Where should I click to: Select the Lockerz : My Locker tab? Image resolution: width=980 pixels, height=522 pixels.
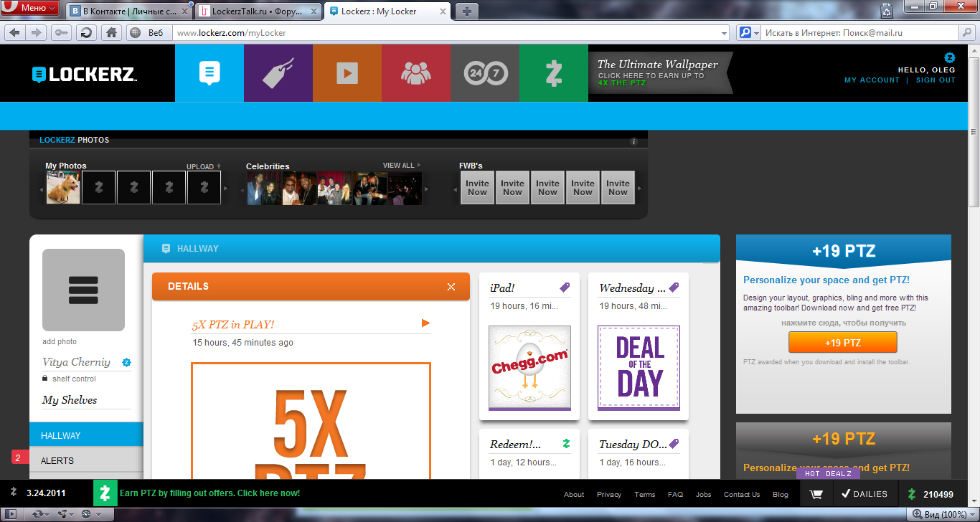pos(387,11)
